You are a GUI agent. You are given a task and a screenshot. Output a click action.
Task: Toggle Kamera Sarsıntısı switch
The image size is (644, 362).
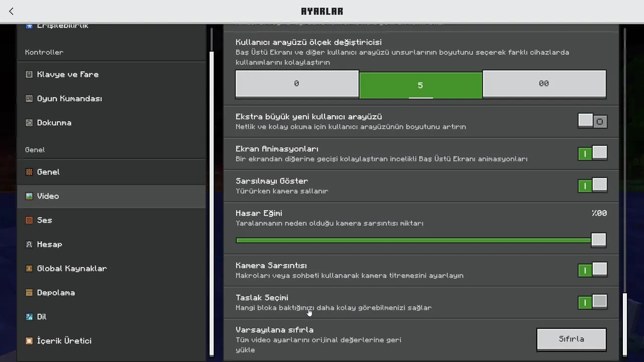tap(592, 270)
